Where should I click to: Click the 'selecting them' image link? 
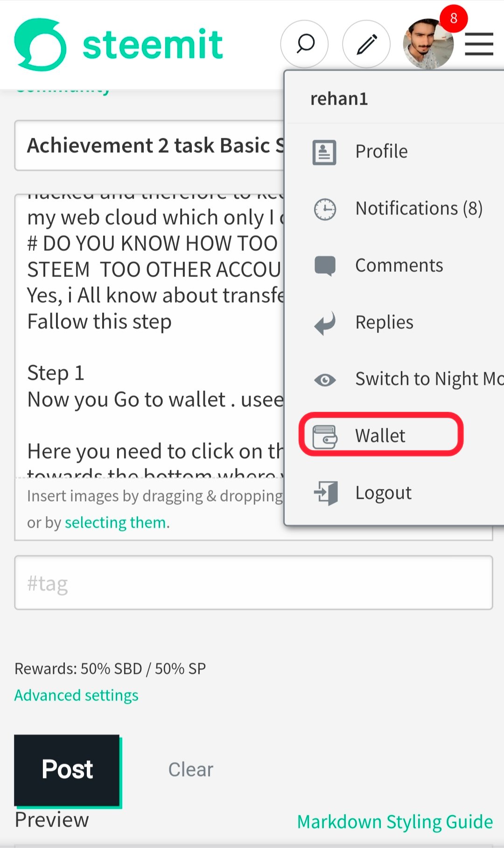[115, 523]
